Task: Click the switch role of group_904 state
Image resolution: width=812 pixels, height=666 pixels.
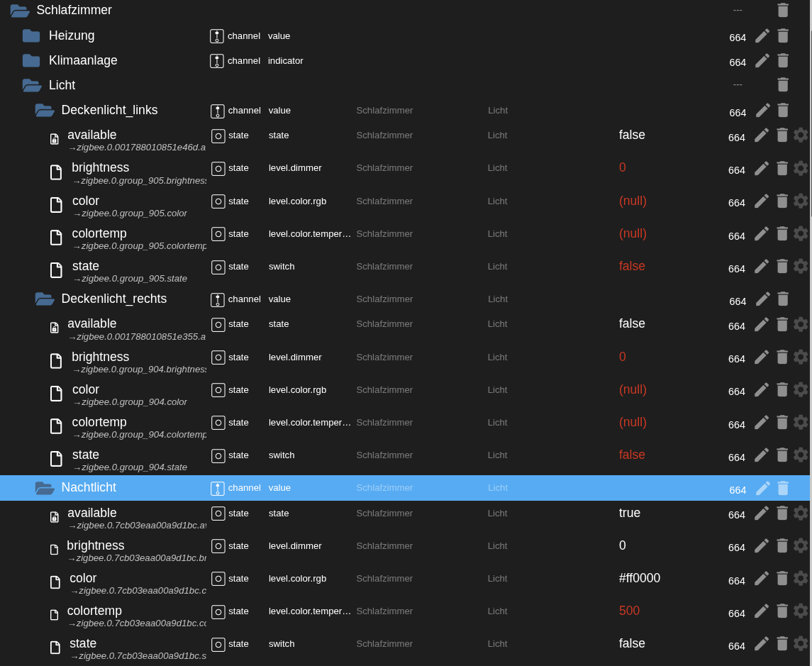Action: 282,455
